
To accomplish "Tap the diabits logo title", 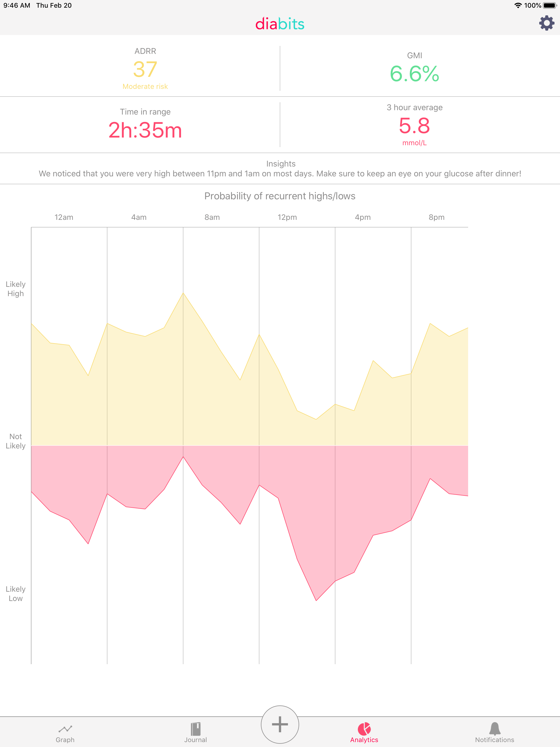I will (x=280, y=24).
